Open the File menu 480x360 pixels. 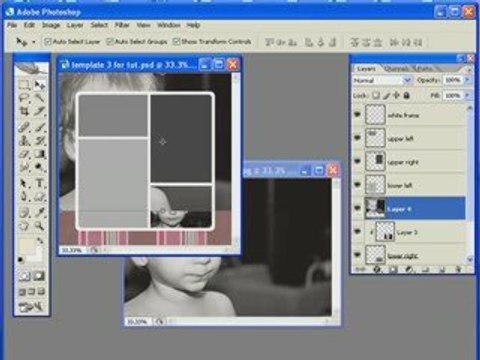pyautogui.click(x=12, y=25)
